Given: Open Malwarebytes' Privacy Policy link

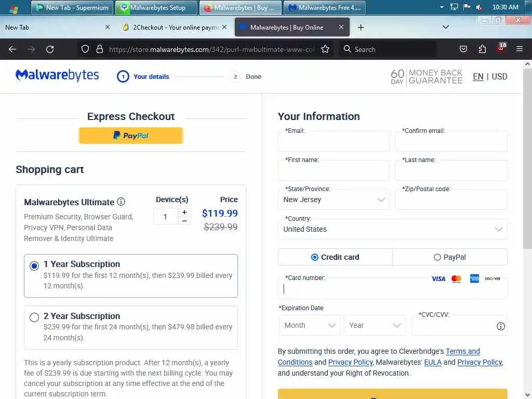Looking at the screenshot, I should point(480,362).
